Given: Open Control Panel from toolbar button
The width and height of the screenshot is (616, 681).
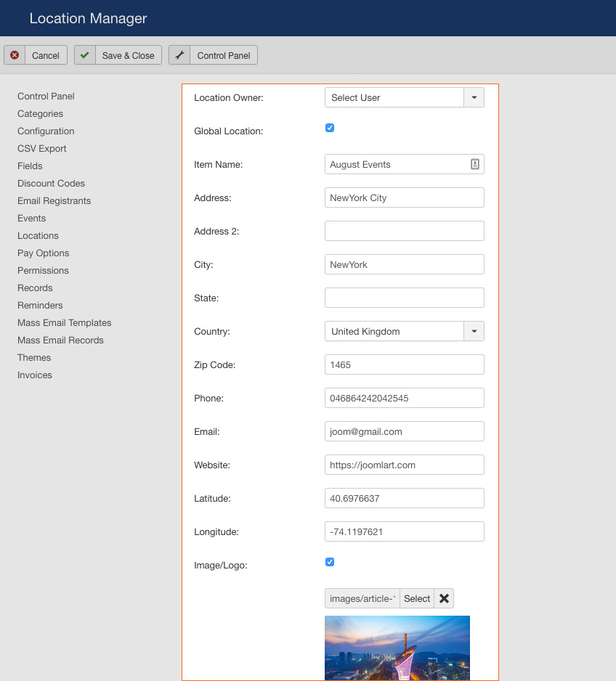Looking at the screenshot, I should (213, 55).
